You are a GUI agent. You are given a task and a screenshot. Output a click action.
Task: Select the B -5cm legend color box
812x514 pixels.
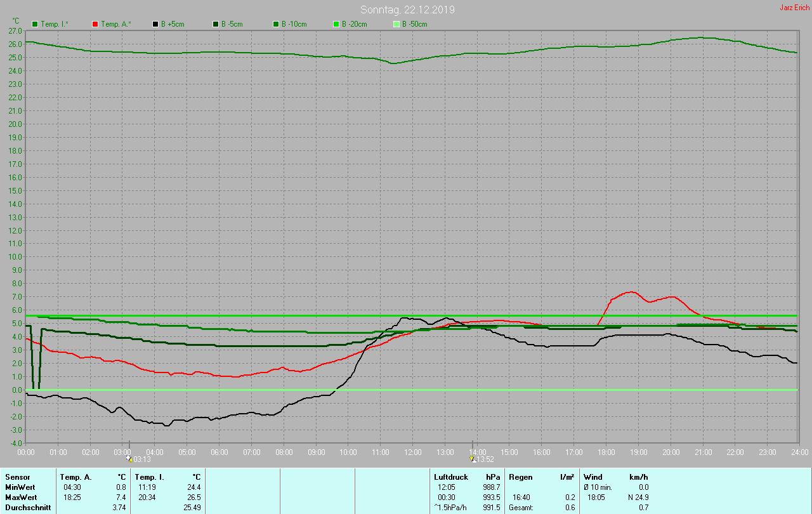216,24
